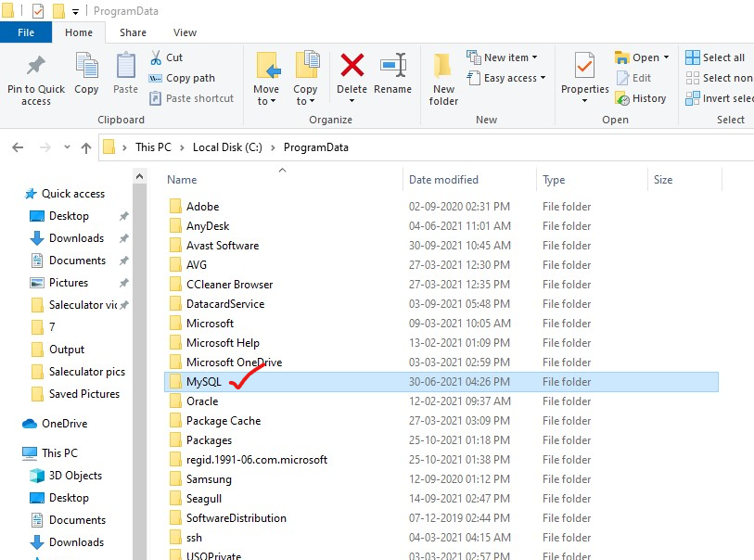Click the Copy icon in Clipboard group
The width and height of the screenshot is (754, 560).
(x=86, y=66)
